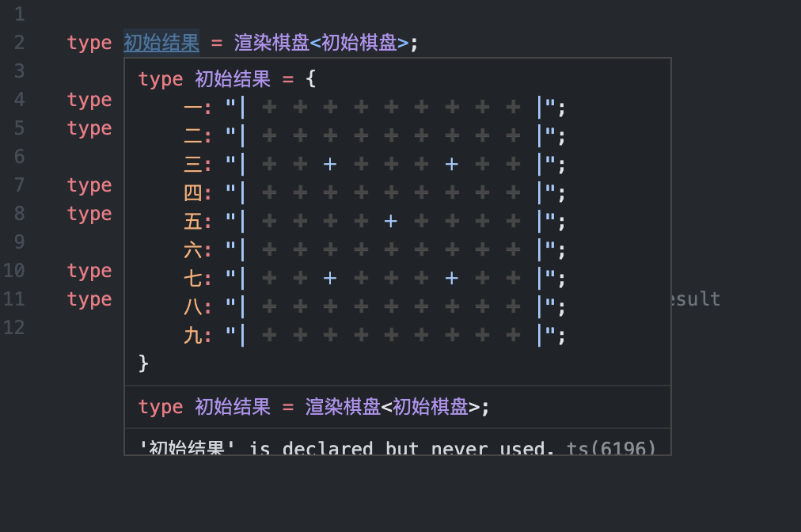Click the type keyword on line 10
This screenshot has width=801, height=532.
click(89, 271)
